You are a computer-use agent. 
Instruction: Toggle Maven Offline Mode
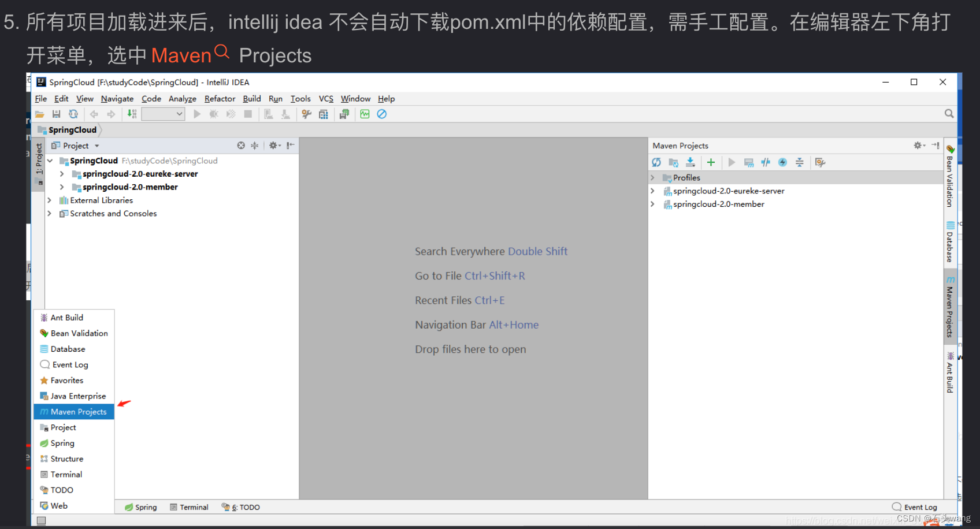tap(766, 162)
